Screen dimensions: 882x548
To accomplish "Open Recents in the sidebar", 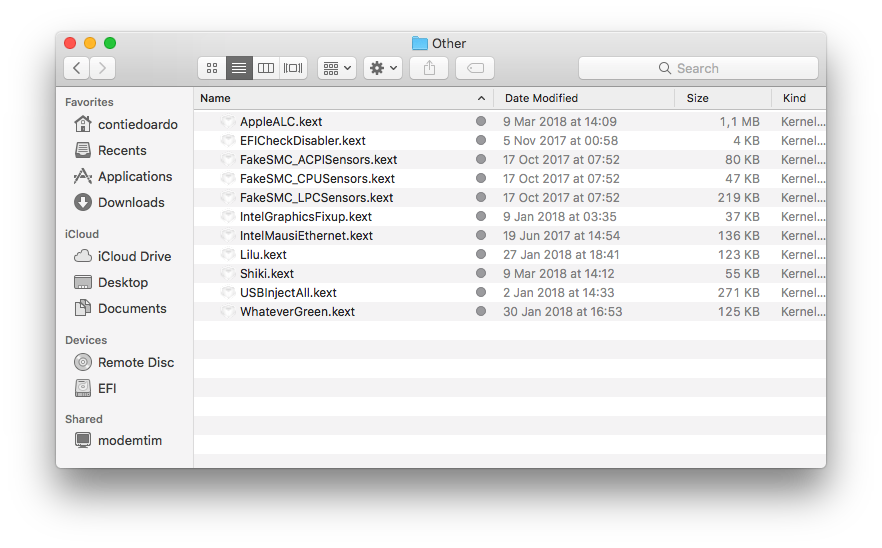I will click(x=110, y=150).
